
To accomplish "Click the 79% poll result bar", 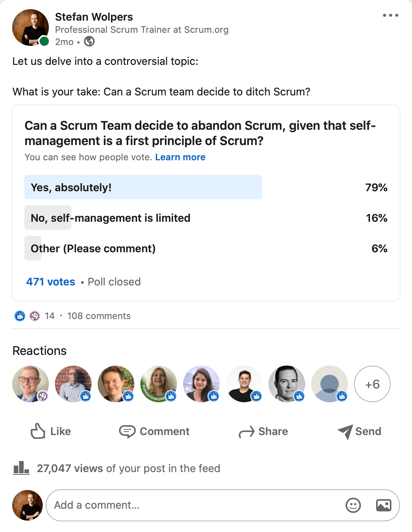I will coord(376,187).
